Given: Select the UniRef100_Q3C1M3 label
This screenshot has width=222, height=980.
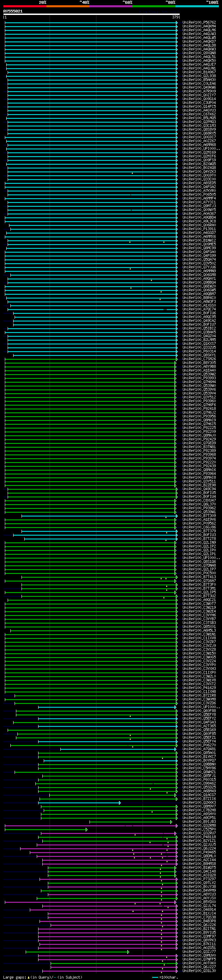Looking at the screenshot, I should (x=199, y=126).
